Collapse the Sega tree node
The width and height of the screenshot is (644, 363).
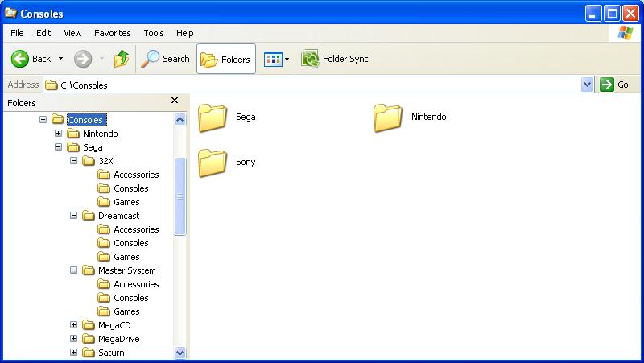[58, 147]
